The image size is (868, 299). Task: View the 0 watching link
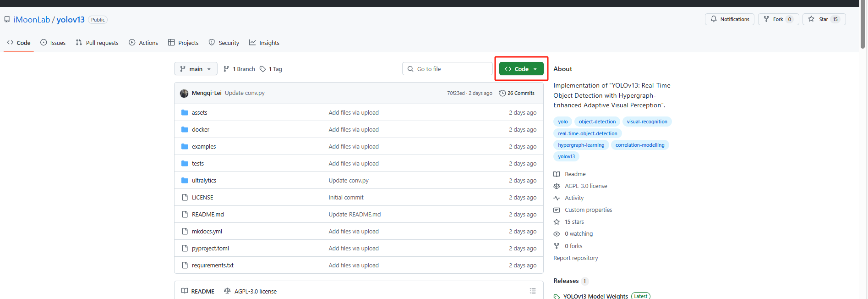[573, 234]
